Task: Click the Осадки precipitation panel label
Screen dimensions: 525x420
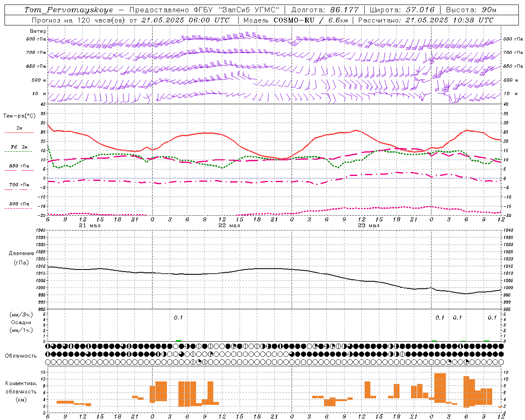Action: coord(21,322)
